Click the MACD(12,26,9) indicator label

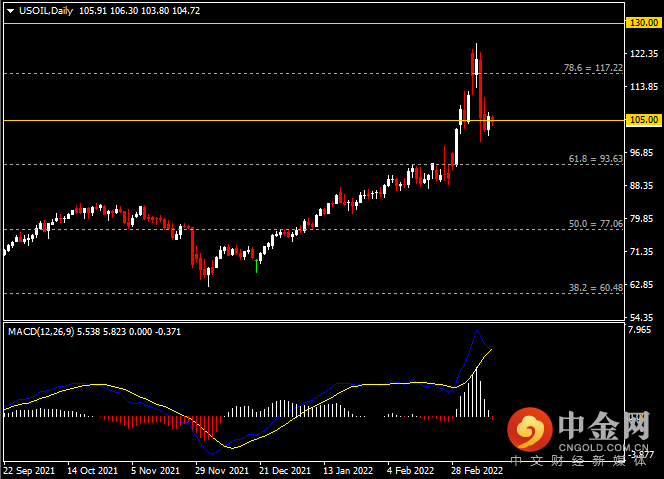click(x=41, y=332)
